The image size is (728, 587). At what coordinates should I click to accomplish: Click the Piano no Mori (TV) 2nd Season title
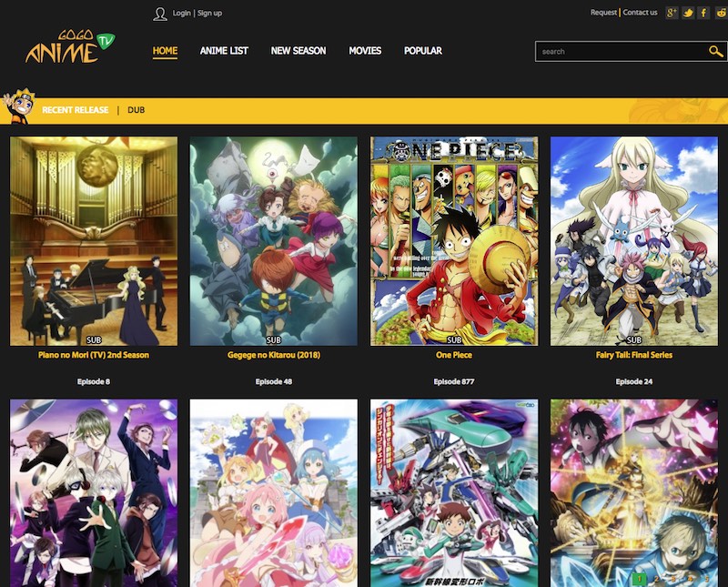pyautogui.click(x=94, y=355)
